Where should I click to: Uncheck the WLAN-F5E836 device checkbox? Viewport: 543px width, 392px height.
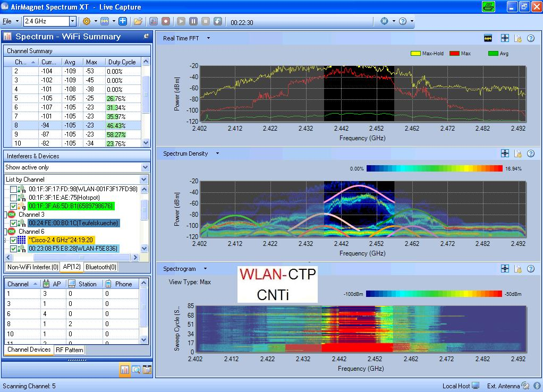13,249
